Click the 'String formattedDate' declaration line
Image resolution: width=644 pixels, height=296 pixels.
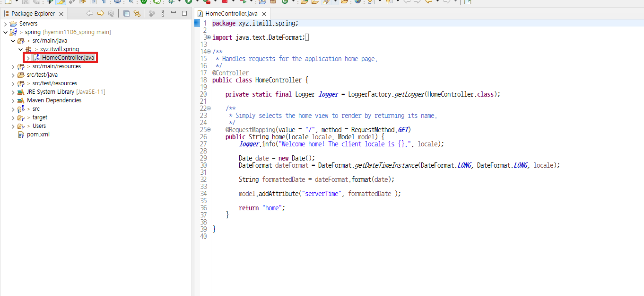[x=316, y=179]
